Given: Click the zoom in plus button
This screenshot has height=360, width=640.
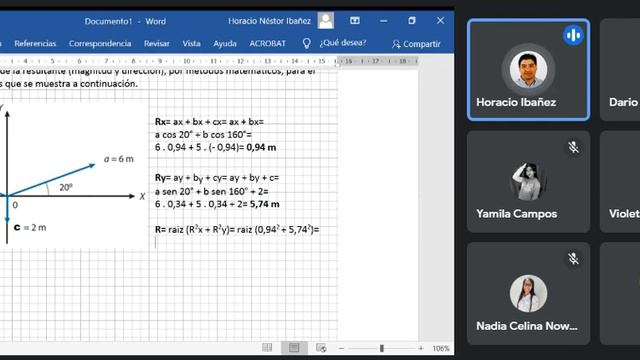Looking at the screenshot, I should pos(420,348).
